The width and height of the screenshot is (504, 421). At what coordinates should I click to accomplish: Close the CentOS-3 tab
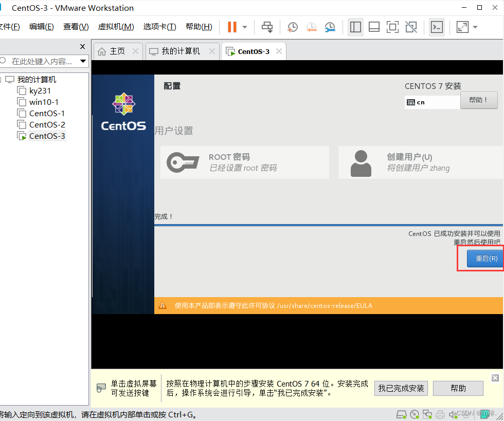click(x=279, y=51)
